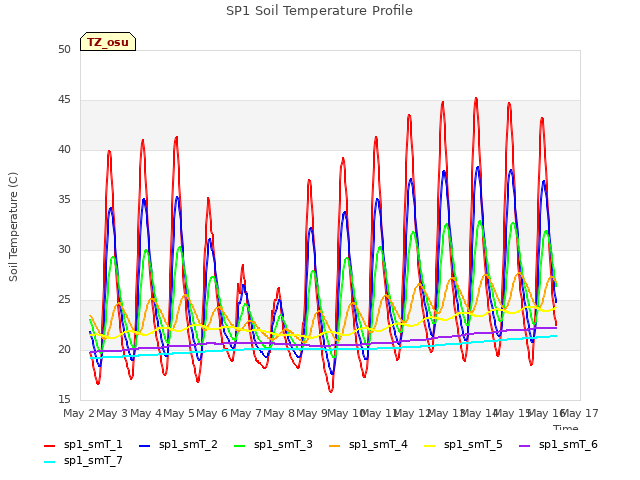Click the 15 y-axis tick label
Screen dimensions: 640x480
coord(64,399)
